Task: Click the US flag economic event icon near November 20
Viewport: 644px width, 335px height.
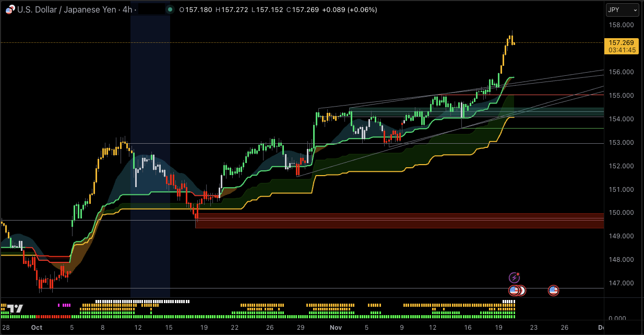Action: pos(553,290)
